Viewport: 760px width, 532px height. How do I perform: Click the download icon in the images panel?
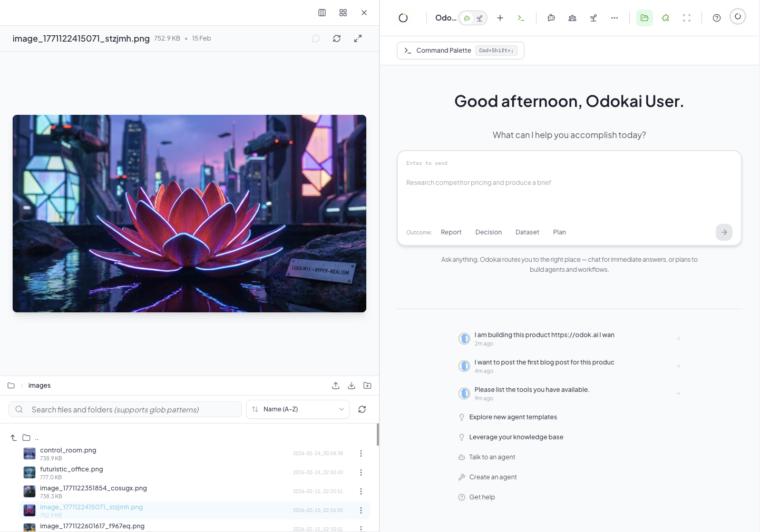pos(352,386)
